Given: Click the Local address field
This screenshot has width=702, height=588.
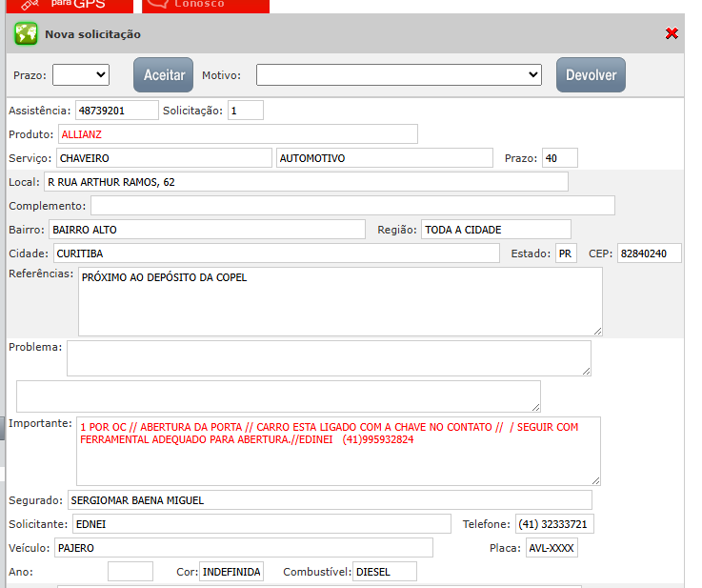Looking at the screenshot, I should click(x=306, y=182).
